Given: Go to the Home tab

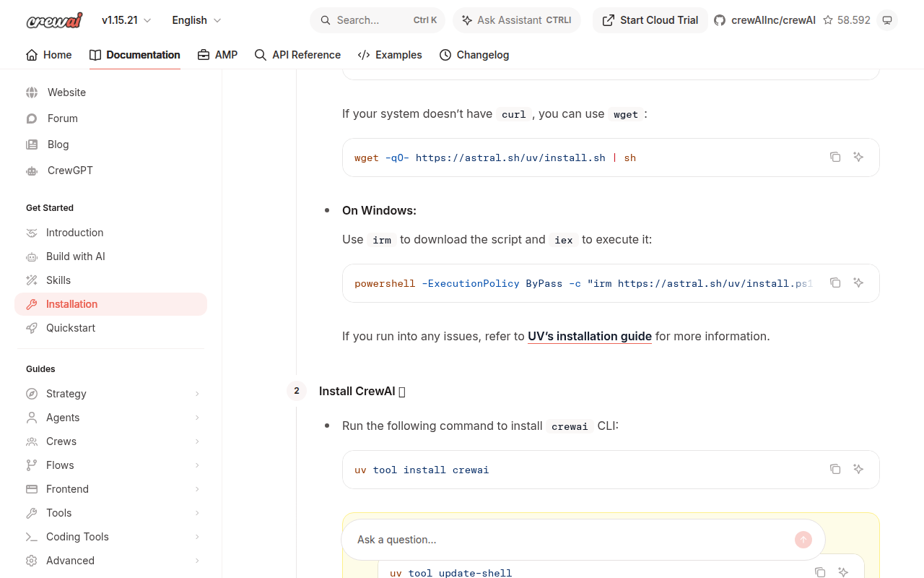Looking at the screenshot, I should pos(49,55).
